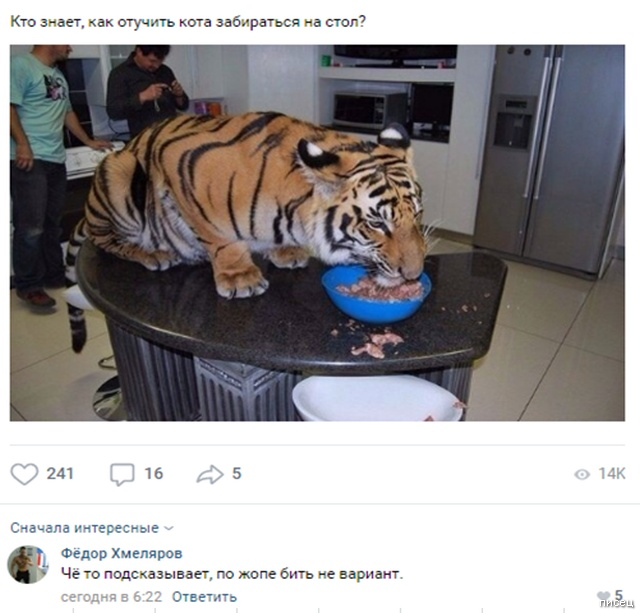Click the писец watermark in the corner
The image size is (640, 613).
click(617, 603)
